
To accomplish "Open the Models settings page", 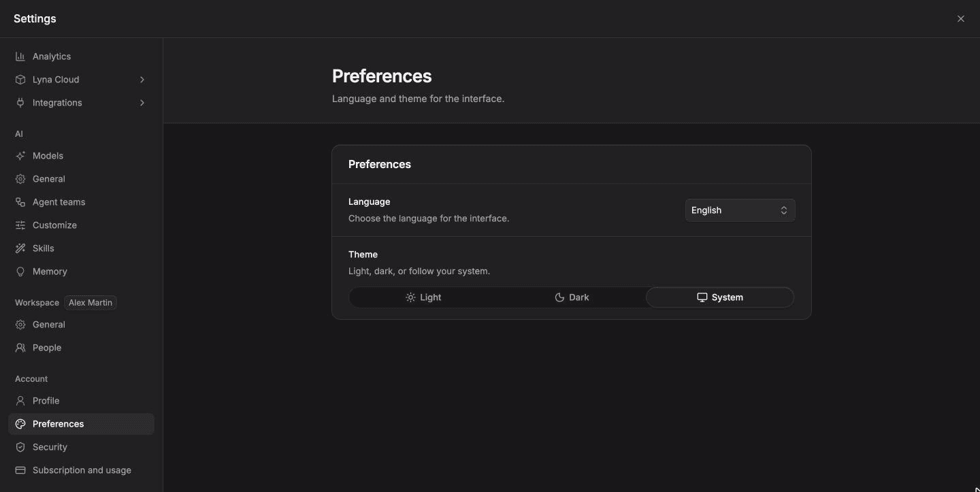I will click(x=81, y=156).
